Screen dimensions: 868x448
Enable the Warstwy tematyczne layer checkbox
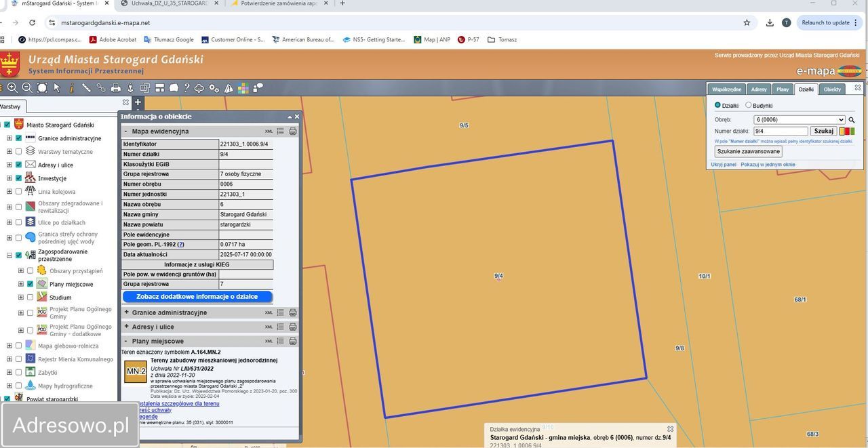coord(19,152)
